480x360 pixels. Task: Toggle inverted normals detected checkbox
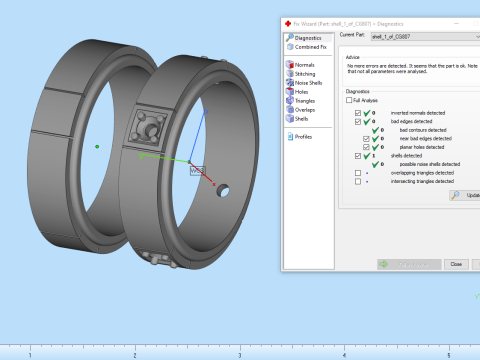coord(358,113)
